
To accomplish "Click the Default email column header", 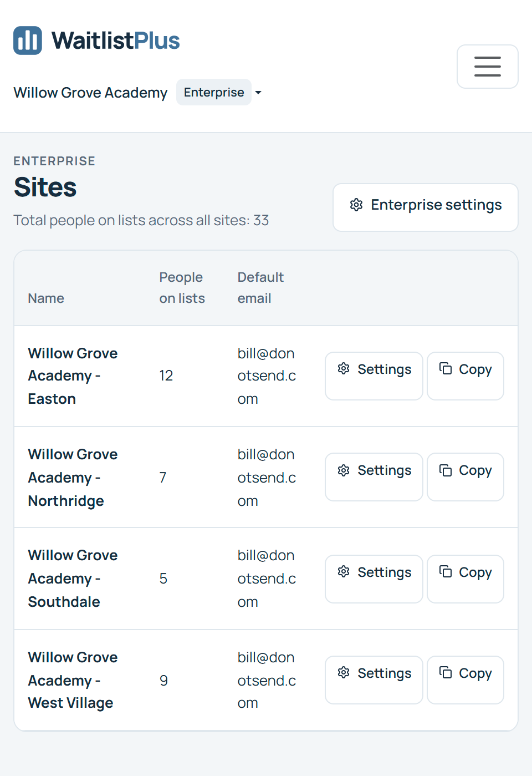I will (260, 288).
